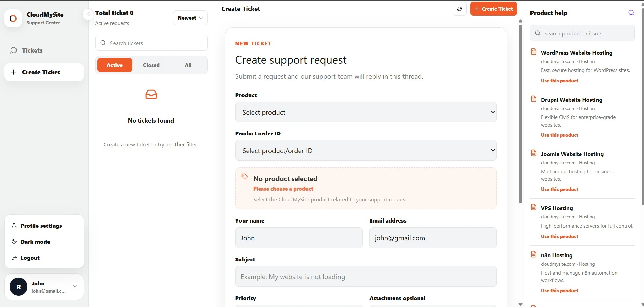Switch to the All tickets tab
Screen dimensions: 644x307
[x=188, y=65]
